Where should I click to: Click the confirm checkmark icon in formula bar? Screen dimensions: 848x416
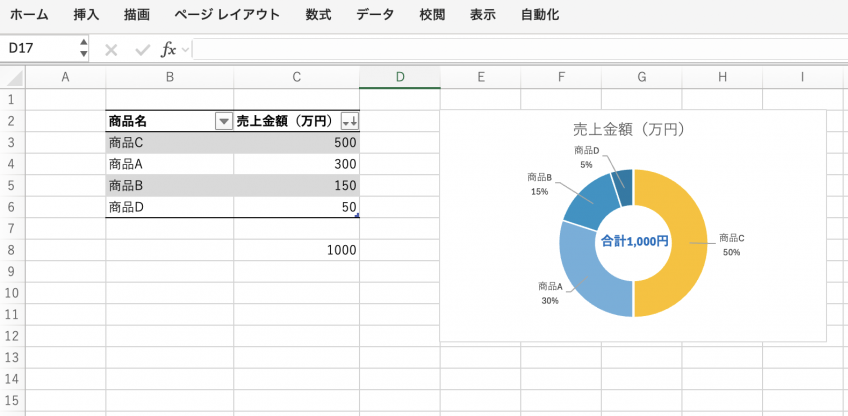tap(142, 49)
